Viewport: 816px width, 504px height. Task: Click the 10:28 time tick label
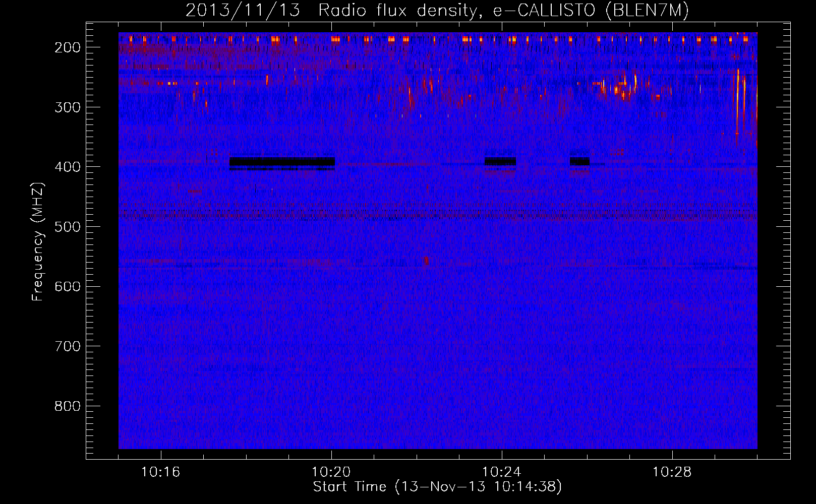[672, 472]
